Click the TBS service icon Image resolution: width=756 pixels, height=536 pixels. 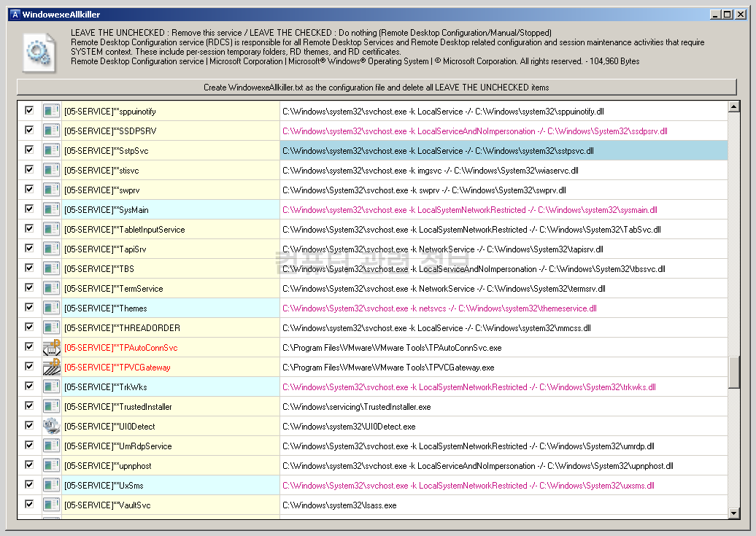click(x=51, y=269)
